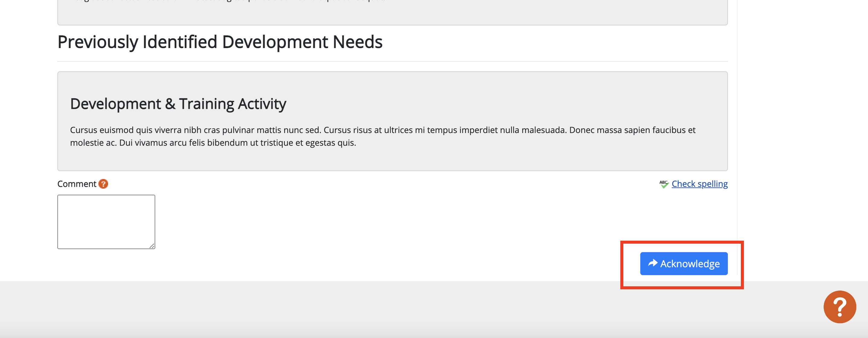Screen dimensions: 868x338
Task: Click the Comment box resize grip
Action: point(152,246)
